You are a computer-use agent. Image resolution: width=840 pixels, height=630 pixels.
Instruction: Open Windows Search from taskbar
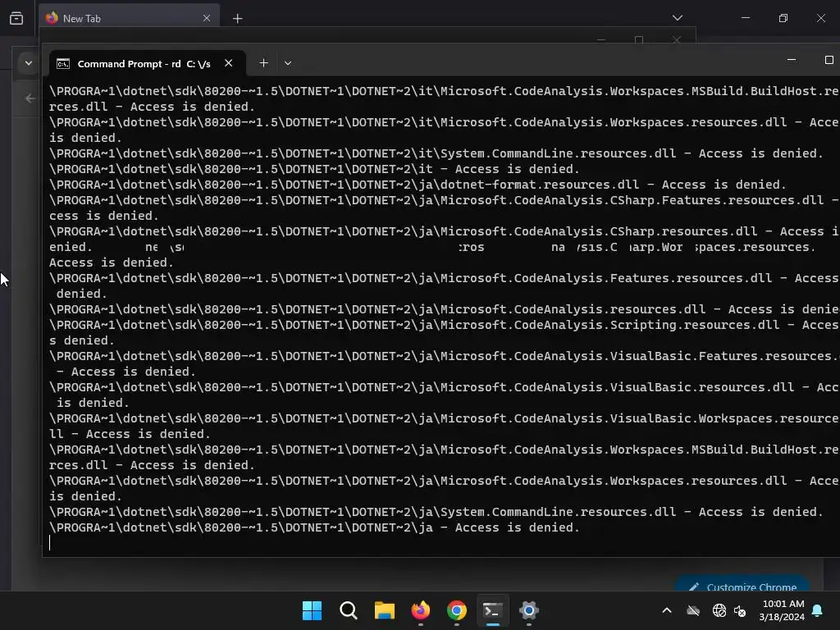[348, 610]
